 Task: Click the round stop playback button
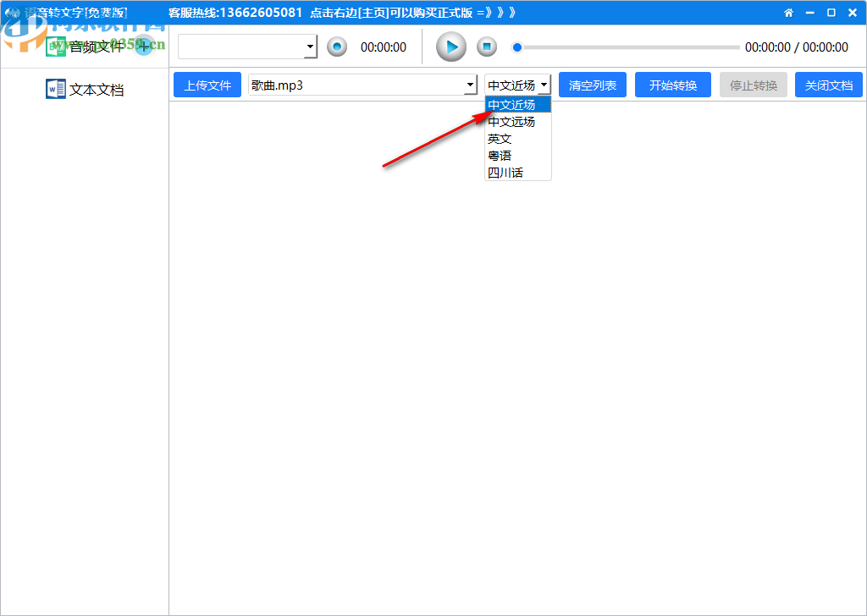pos(487,47)
